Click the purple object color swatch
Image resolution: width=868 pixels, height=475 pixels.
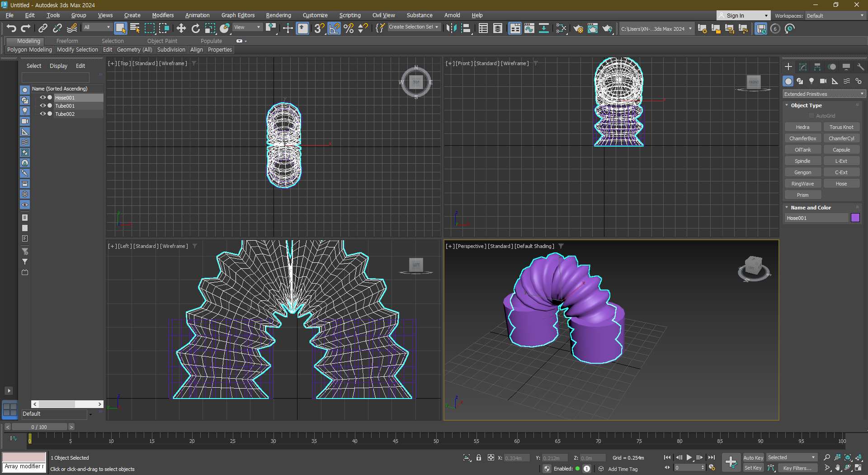coord(855,218)
